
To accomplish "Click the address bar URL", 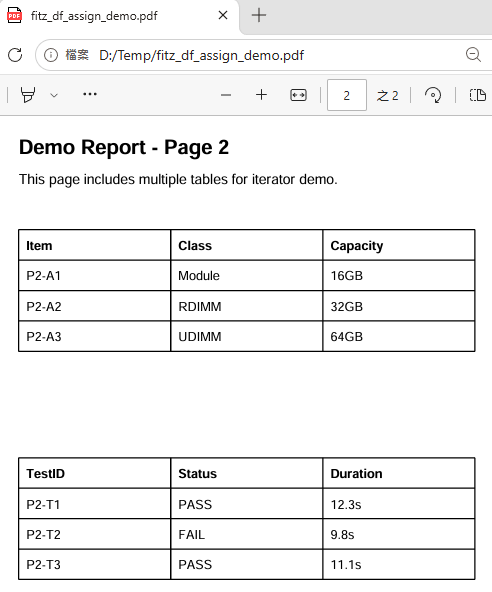I will 201,56.
